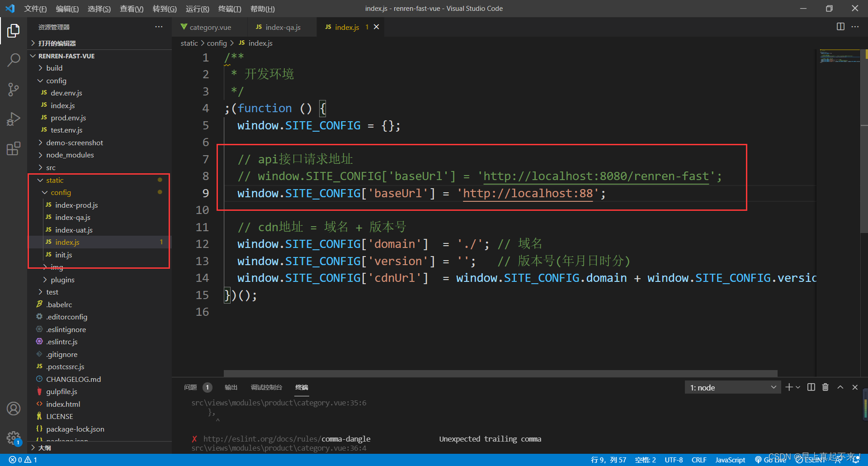Open the Run and Debug view
Viewport: 868px width, 466px height.
click(14, 119)
